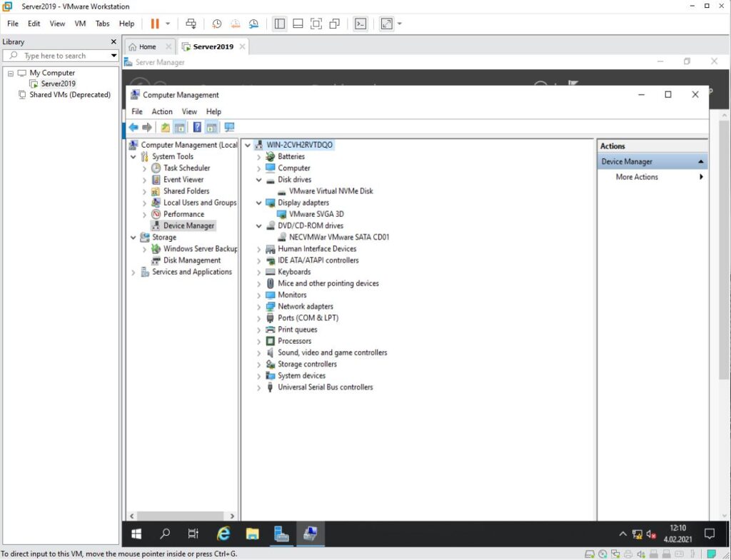Expand the Processors category

point(258,342)
